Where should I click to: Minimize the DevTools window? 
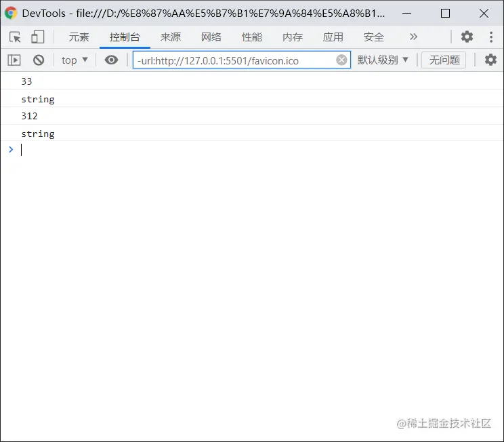coord(406,13)
